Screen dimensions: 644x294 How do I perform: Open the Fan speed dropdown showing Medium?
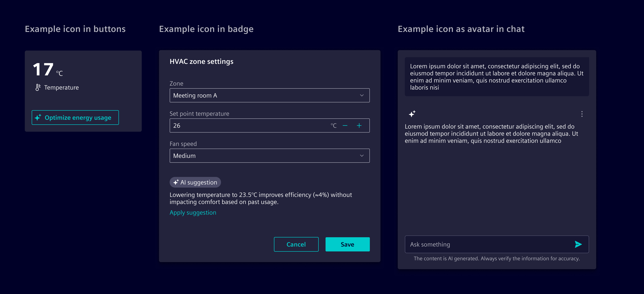(x=269, y=155)
